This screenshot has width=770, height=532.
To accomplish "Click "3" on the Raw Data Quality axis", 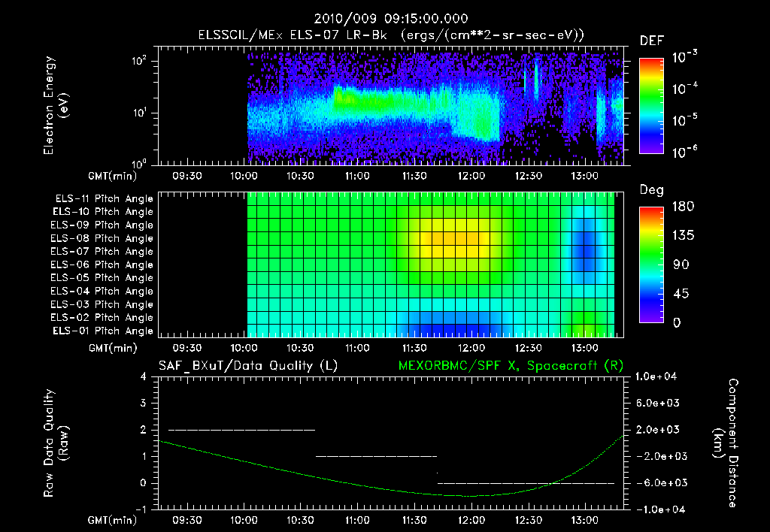I will [144, 404].
